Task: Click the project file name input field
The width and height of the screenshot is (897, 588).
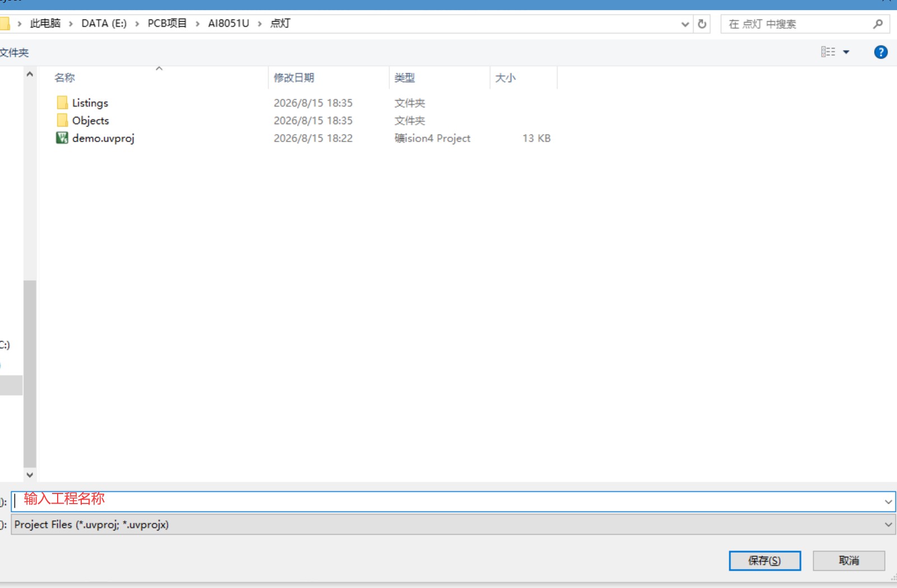Action: (x=454, y=501)
